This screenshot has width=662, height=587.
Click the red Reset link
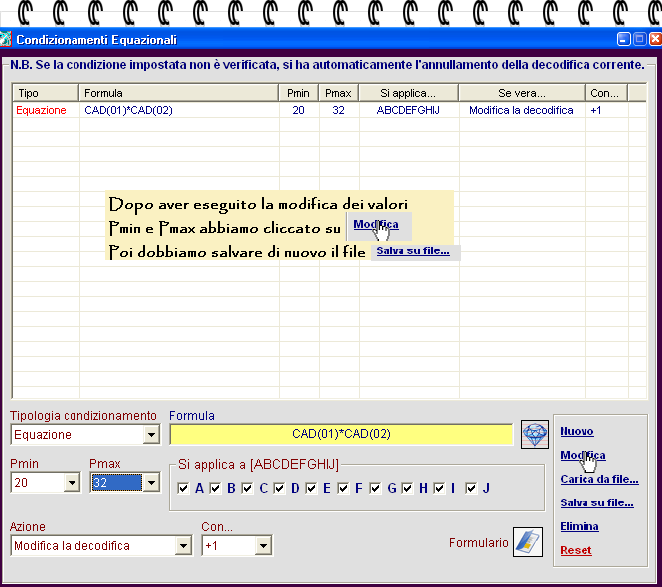[576, 550]
